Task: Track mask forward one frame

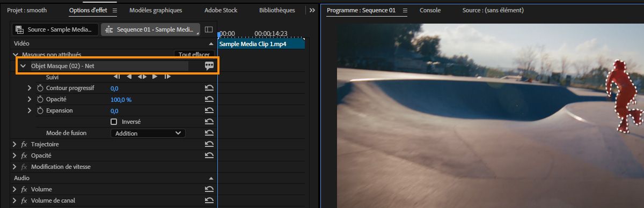Action: [x=167, y=77]
